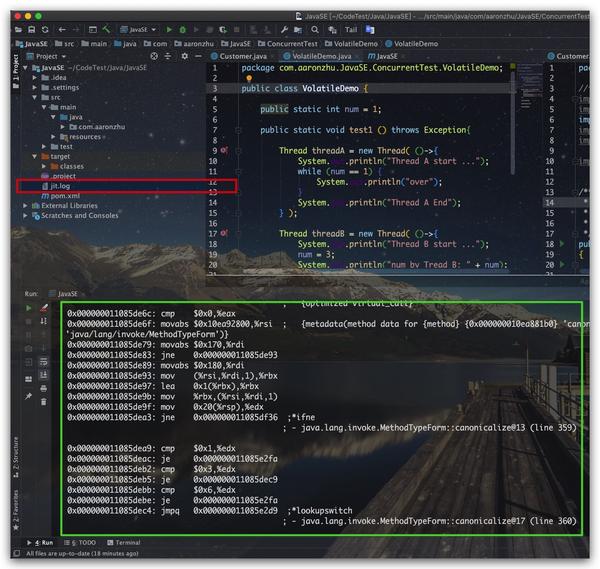Open the Z: Structure side tool tab

[16, 457]
